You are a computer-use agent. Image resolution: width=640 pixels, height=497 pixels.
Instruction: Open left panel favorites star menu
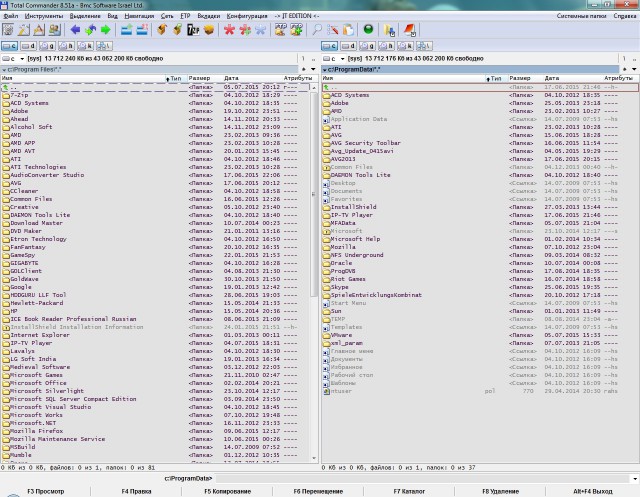[x=303, y=69]
